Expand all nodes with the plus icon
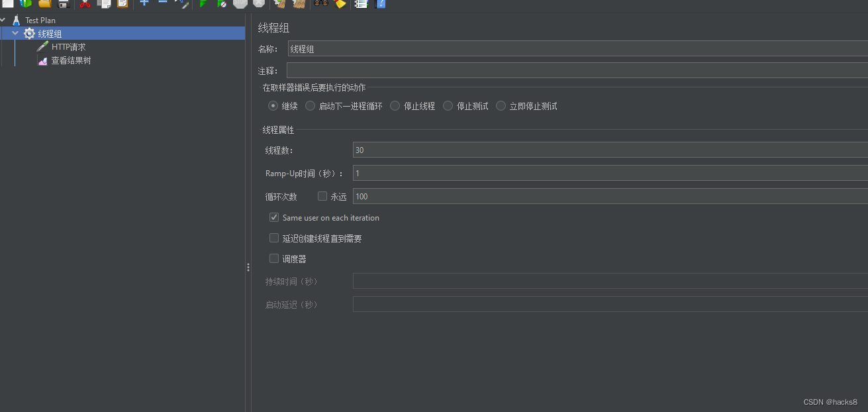The width and height of the screenshot is (868, 412). click(144, 3)
